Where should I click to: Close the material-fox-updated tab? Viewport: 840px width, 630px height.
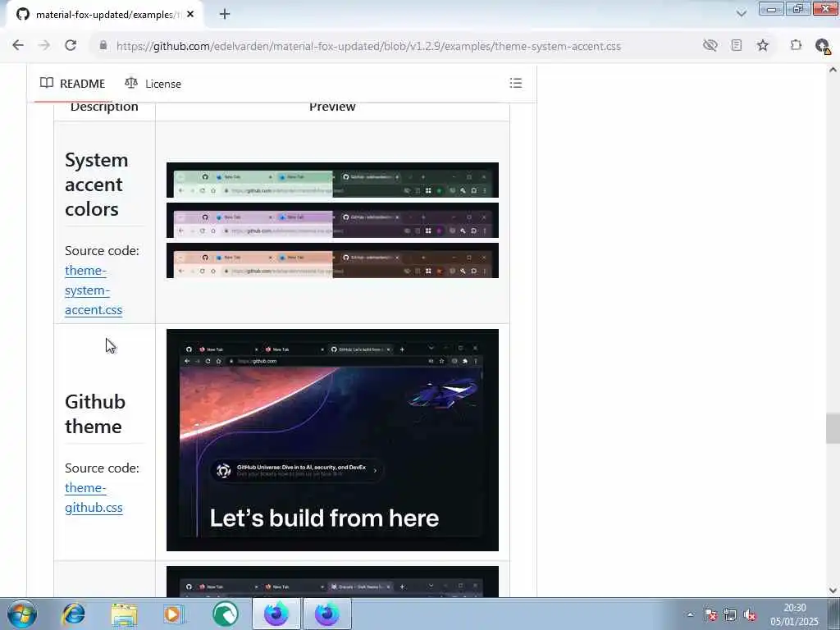point(190,15)
